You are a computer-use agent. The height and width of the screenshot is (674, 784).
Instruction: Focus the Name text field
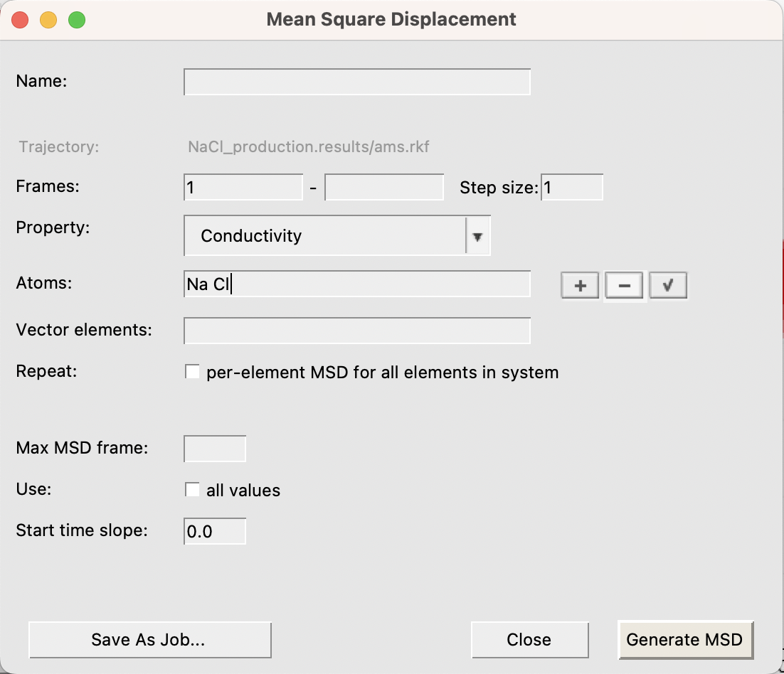tap(357, 82)
